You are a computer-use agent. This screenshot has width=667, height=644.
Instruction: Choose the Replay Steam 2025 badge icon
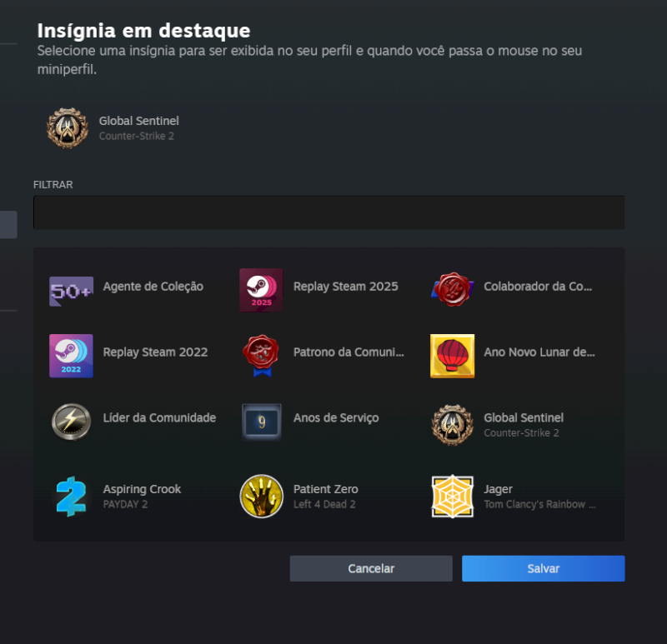click(261, 290)
